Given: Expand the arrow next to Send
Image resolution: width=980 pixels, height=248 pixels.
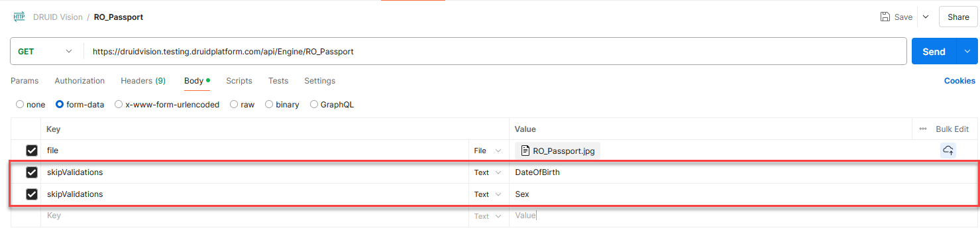Looking at the screenshot, I should [967, 51].
